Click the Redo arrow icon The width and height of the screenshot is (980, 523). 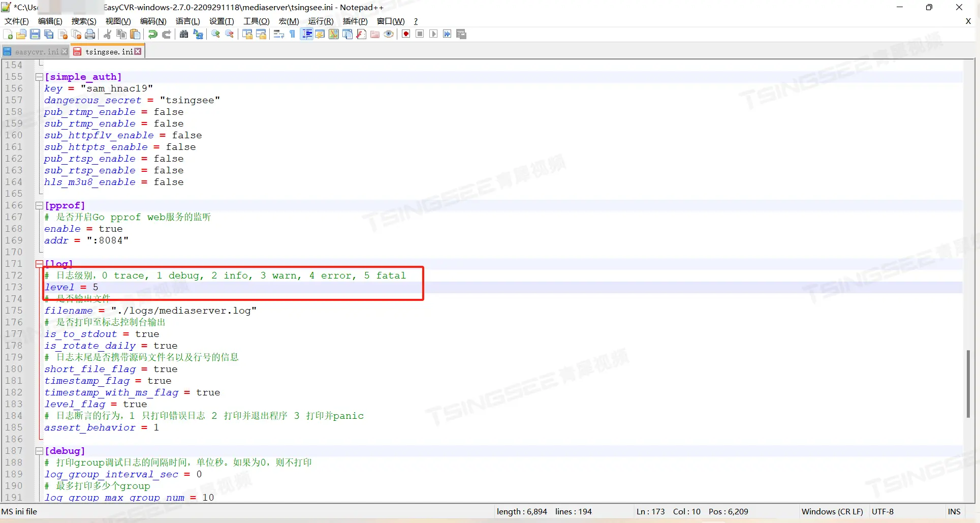coord(166,34)
